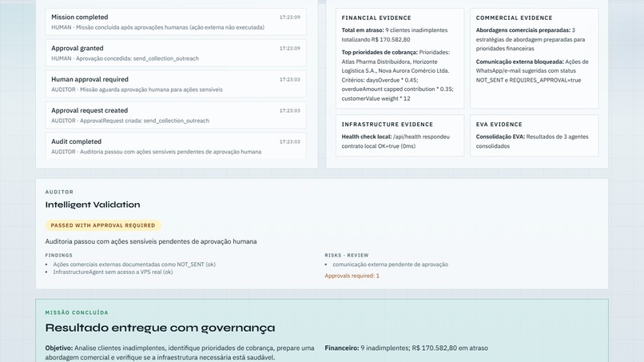Click the 'RISKS · REVIEW' label
Screen dimensions: 644x362
(347, 255)
